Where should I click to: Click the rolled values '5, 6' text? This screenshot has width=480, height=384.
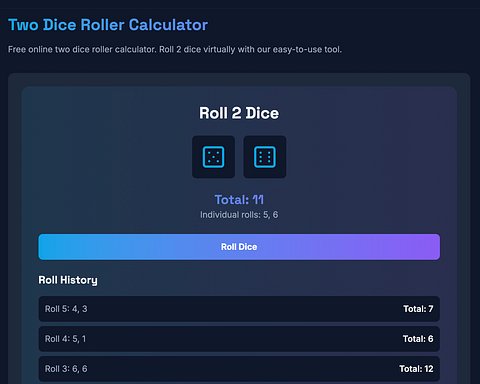270,215
